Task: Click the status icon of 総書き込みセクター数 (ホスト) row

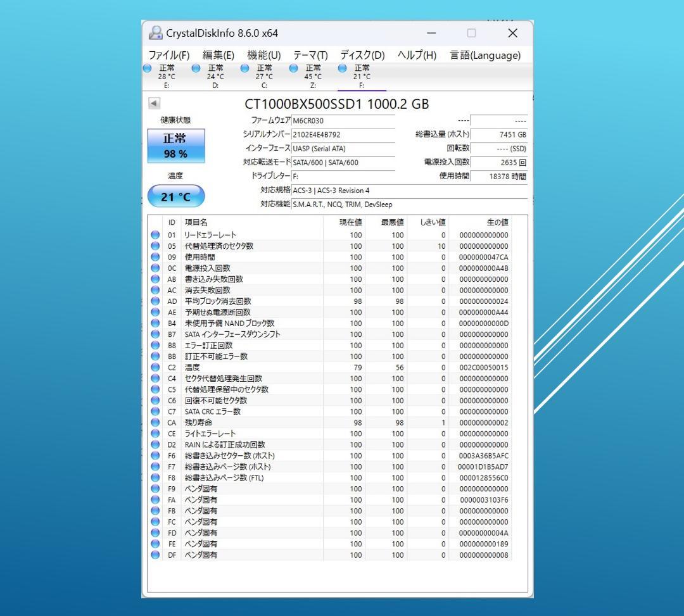Action: click(155, 456)
